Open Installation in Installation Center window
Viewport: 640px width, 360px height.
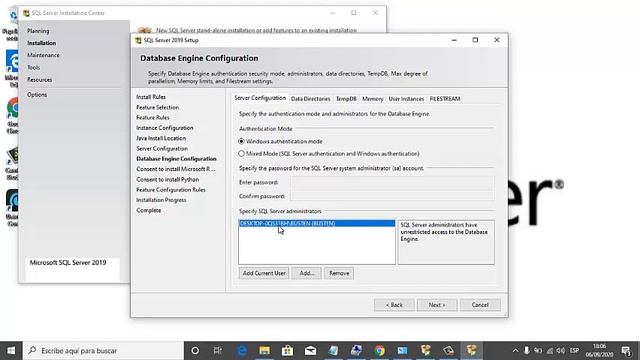click(42, 43)
